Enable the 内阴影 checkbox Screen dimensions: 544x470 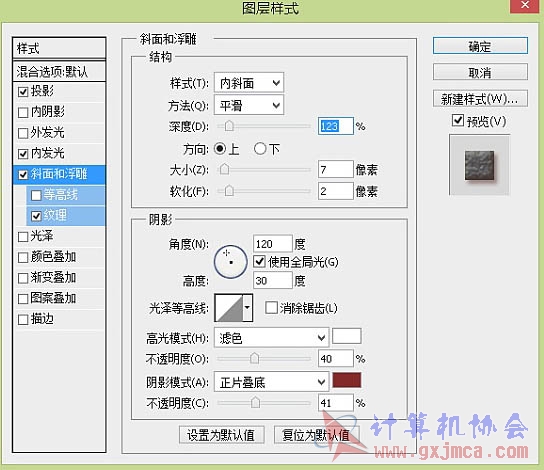pos(23,112)
